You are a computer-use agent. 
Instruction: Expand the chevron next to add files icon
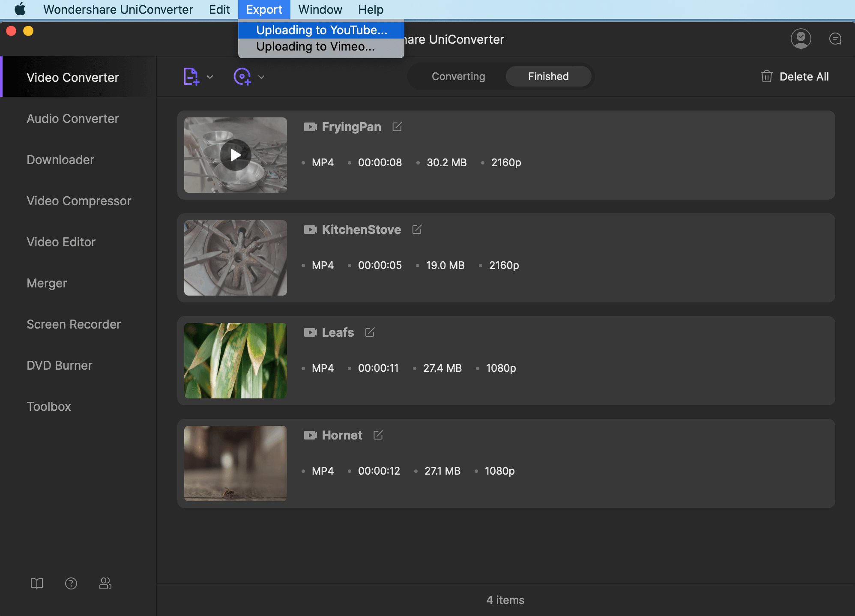click(x=209, y=77)
